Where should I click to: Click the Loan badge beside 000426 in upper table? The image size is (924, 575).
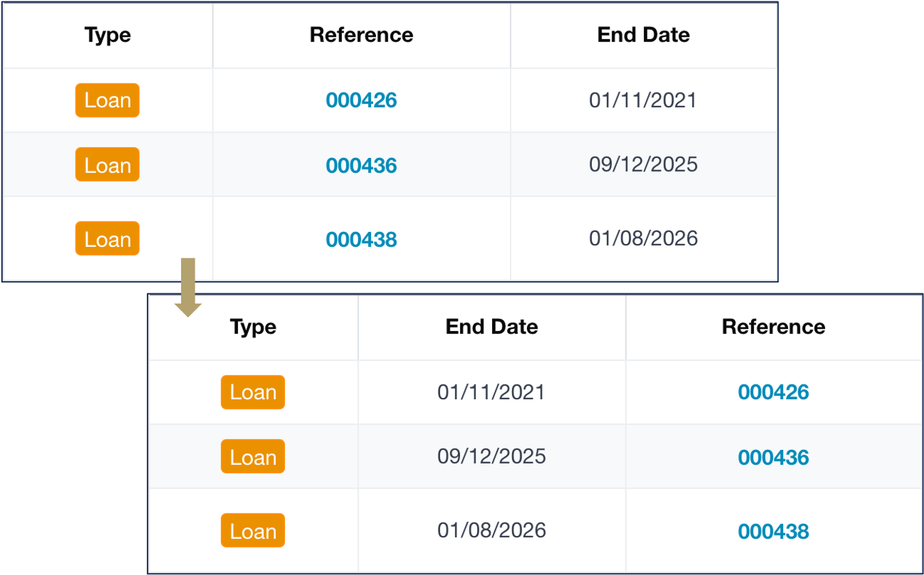coord(107,101)
